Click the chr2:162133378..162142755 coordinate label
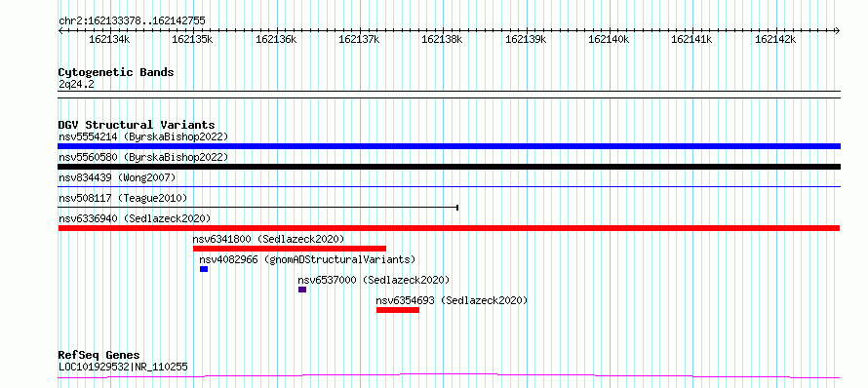 pyautogui.click(x=132, y=21)
